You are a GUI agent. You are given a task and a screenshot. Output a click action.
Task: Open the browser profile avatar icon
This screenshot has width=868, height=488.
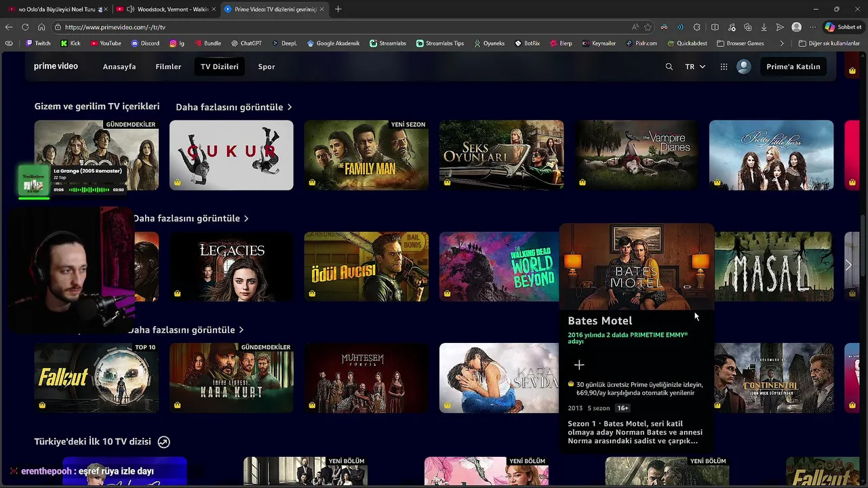pyautogui.click(x=797, y=27)
